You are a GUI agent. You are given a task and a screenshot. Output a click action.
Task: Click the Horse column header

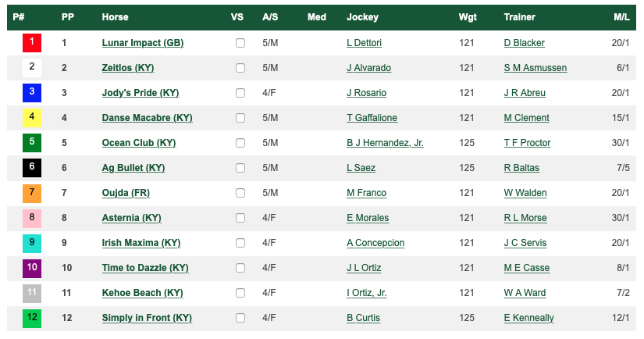click(115, 17)
